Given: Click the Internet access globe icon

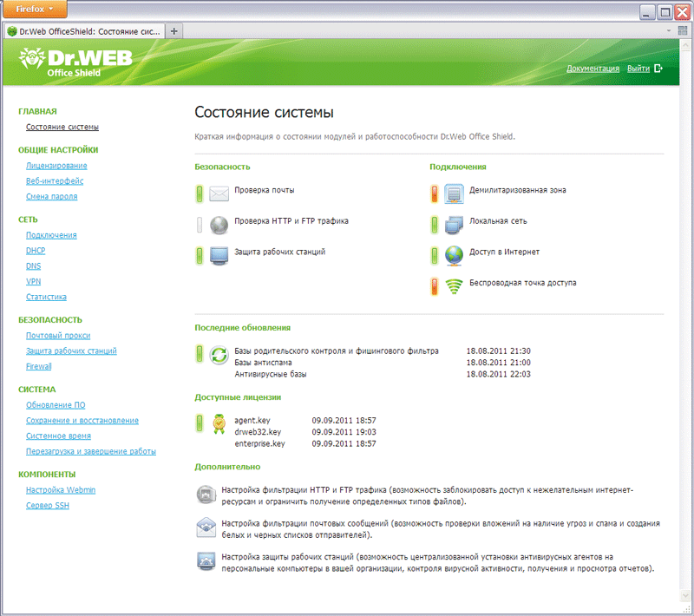Looking at the screenshot, I should tap(454, 256).
